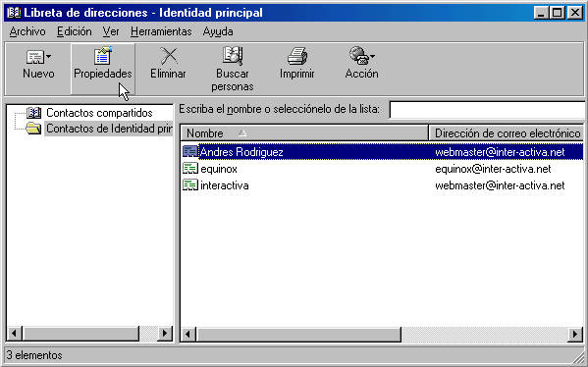588x367 pixels.
Task: Select the interactiva contact
Action: click(x=224, y=185)
